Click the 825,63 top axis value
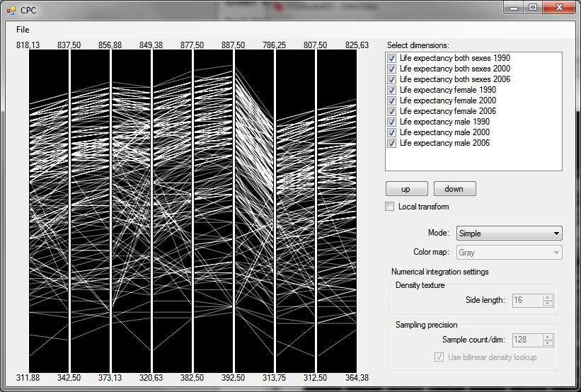This screenshot has width=581, height=392. (x=357, y=45)
